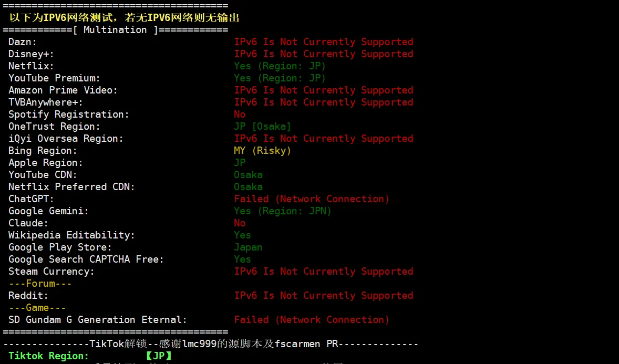Screen dimensions: 619x364
Task: Click the TikTok解锁 credits line
Action: click(x=211, y=344)
